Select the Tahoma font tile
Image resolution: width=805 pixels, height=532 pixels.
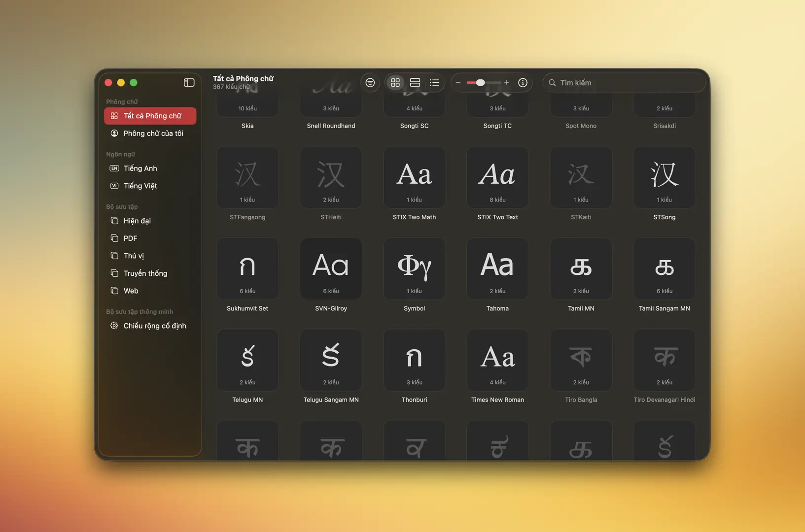(498, 269)
